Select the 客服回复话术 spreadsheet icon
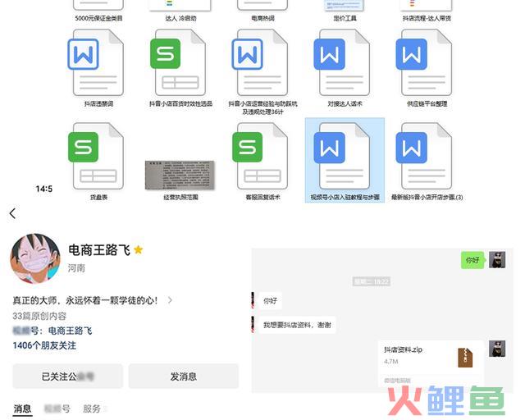This screenshot has height=420, width=525. (x=260, y=156)
